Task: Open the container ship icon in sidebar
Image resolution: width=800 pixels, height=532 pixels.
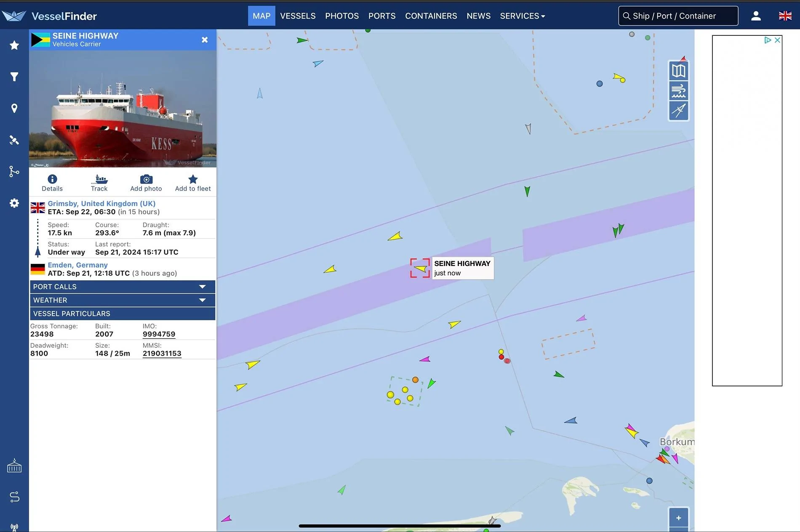Action: pyautogui.click(x=14, y=465)
